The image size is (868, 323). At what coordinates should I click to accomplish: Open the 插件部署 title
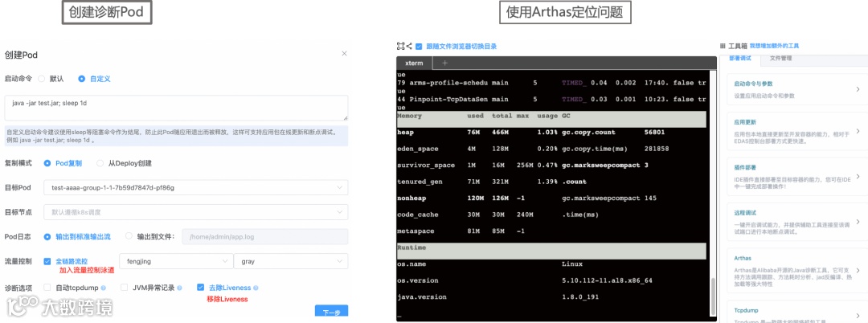[744, 168]
